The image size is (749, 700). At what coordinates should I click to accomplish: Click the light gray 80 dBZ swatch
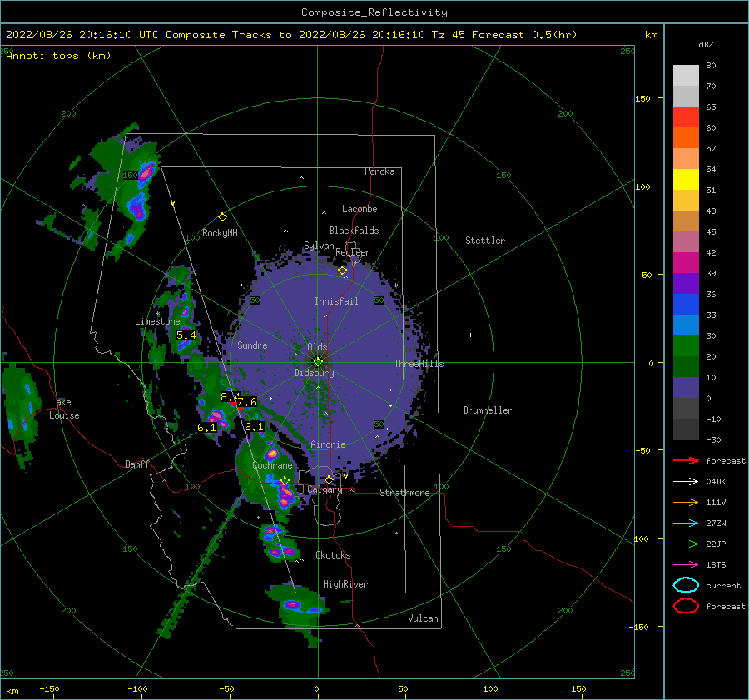click(x=686, y=75)
